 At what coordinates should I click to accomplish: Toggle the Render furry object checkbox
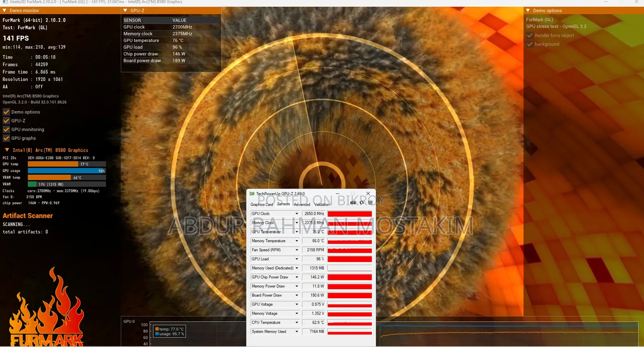click(x=530, y=35)
